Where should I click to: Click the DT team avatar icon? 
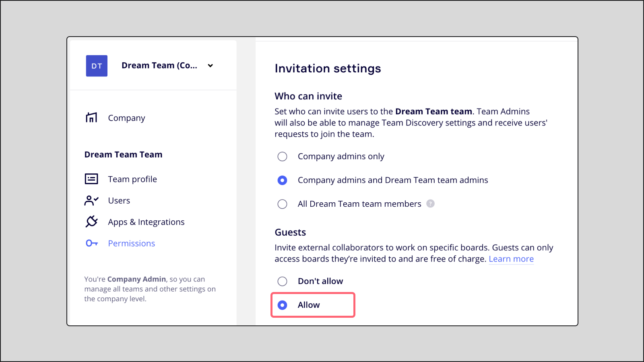(97, 66)
